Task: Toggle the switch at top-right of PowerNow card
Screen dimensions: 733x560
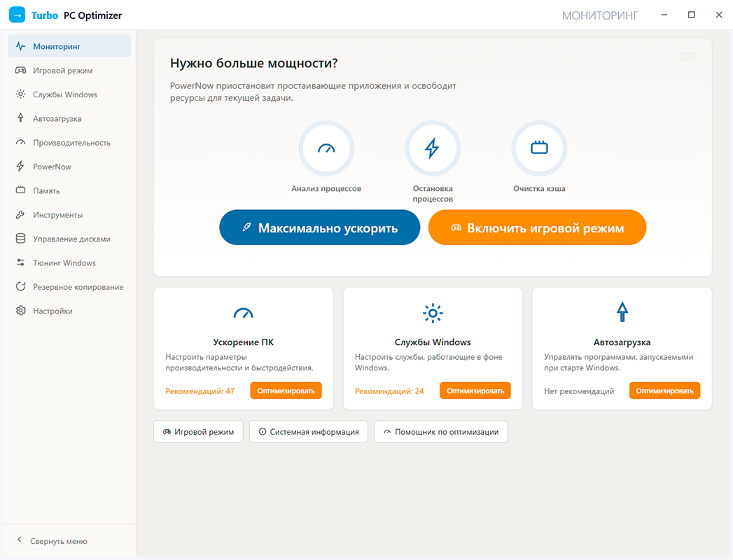Action: pos(688,57)
